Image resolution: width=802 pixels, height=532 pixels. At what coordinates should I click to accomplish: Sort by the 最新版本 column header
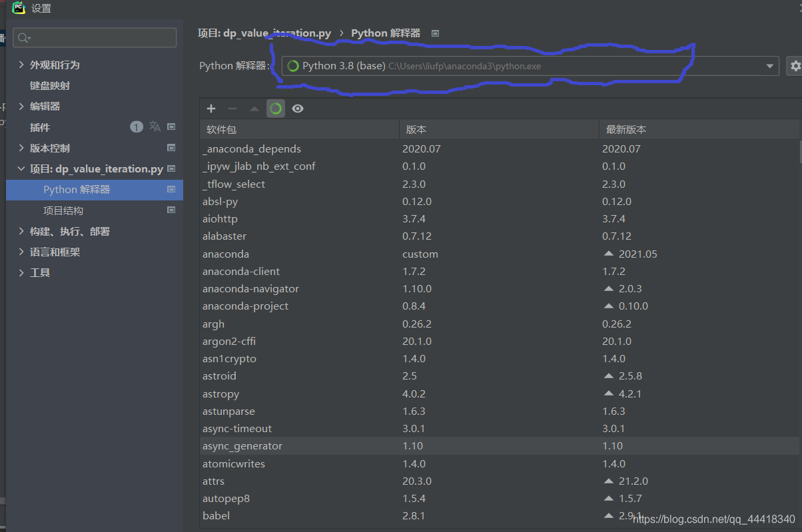[x=699, y=130]
